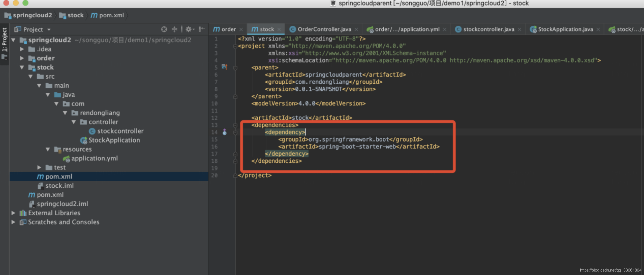Click springcloud2 in the breadcrumb bar
The image size is (644, 275).
pyautogui.click(x=28, y=15)
